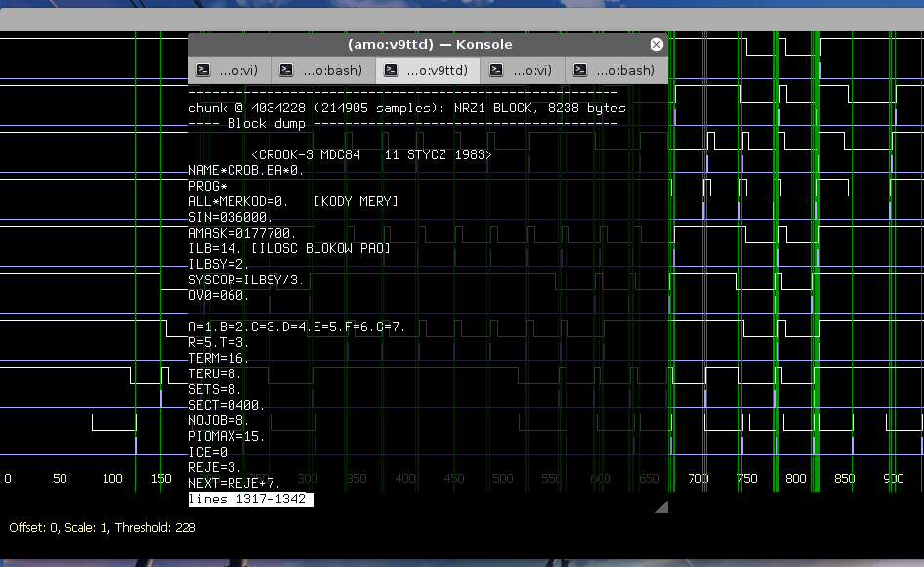Viewport: 924px width, 567px height.
Task: Select the 750 mark on the sample axis
Action: tap(746, 479)
